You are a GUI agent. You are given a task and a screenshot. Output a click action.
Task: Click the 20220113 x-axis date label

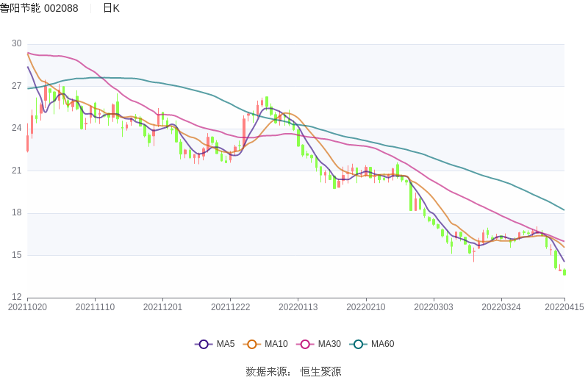click(x=298, y=307)
